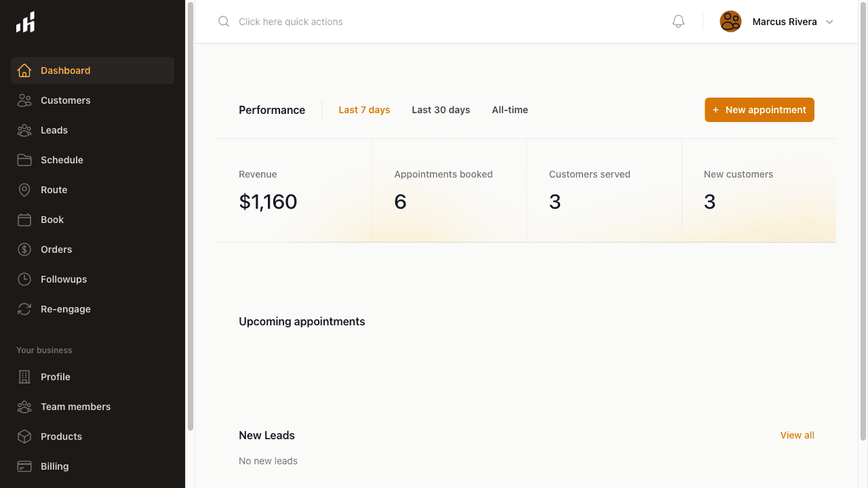This screenshot has height=488, width=868.
Task: Select the Team members icon
Action: pyautogui.click(x=24, y=406)
